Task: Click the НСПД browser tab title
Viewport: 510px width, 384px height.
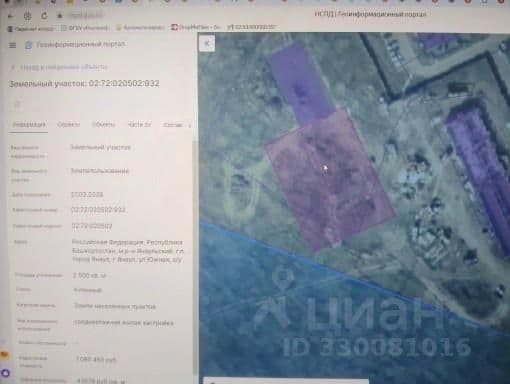Action: [370, 14]
